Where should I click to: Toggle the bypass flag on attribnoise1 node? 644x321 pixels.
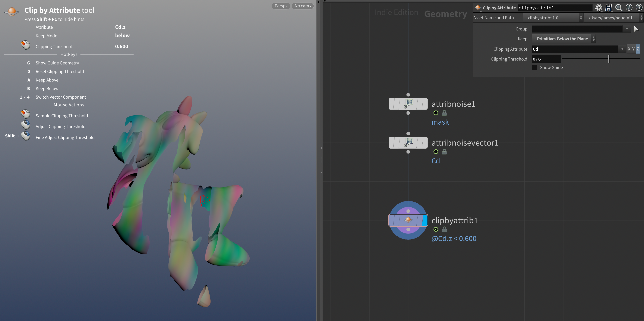click(392, 104)
